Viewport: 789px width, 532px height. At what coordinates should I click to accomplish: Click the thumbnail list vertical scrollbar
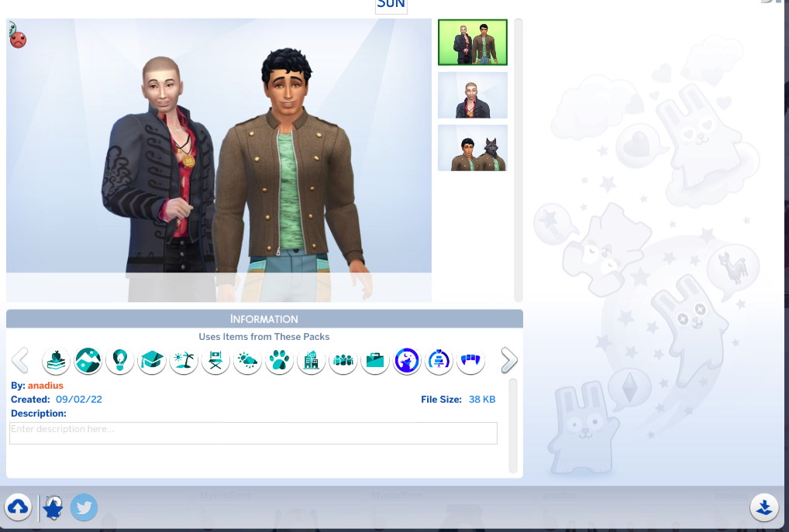(x=519, y=160)
